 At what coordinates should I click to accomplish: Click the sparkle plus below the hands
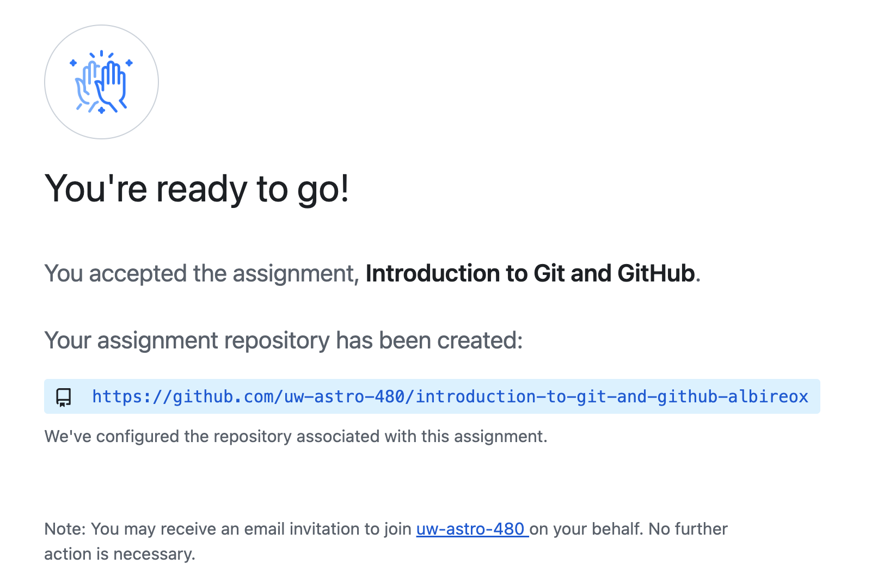(x=101, y=111)
